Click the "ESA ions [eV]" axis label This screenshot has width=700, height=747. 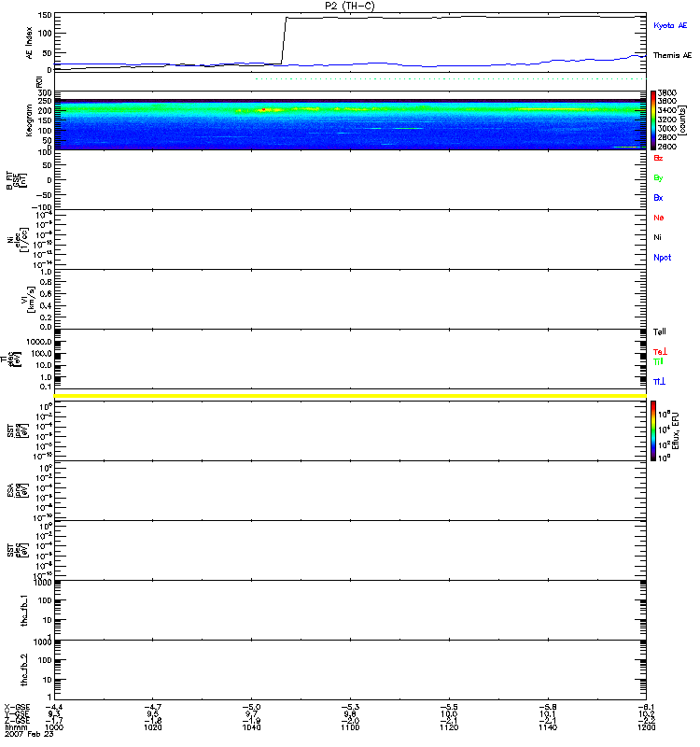18,490
